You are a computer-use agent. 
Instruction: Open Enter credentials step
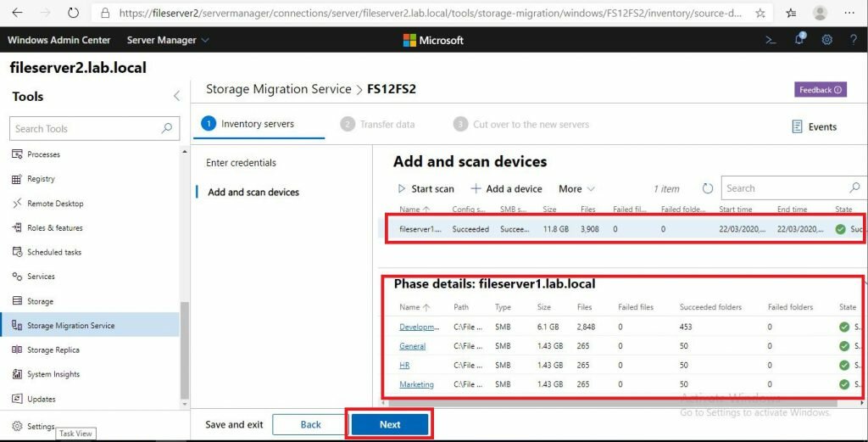pos(241,163)
